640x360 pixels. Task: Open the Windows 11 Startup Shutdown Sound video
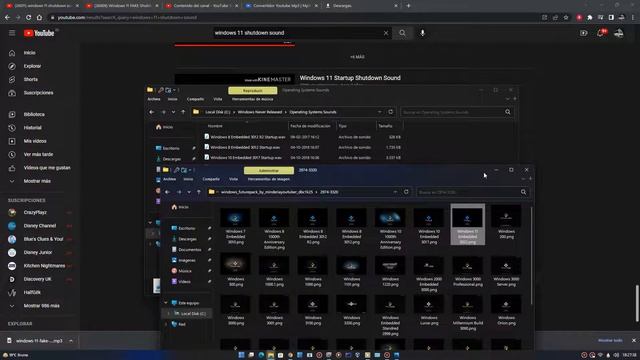pyautogui.click(x=350, y=78)
